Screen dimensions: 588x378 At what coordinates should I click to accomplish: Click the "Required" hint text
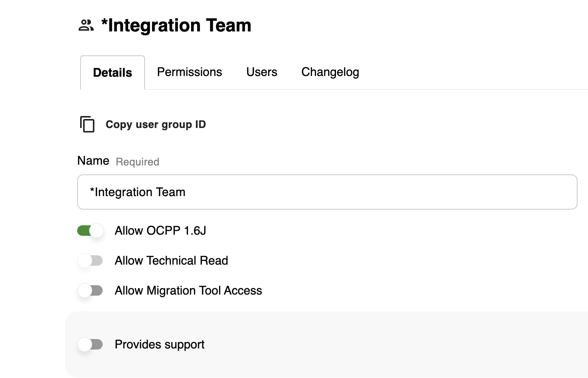click(137, 162)
